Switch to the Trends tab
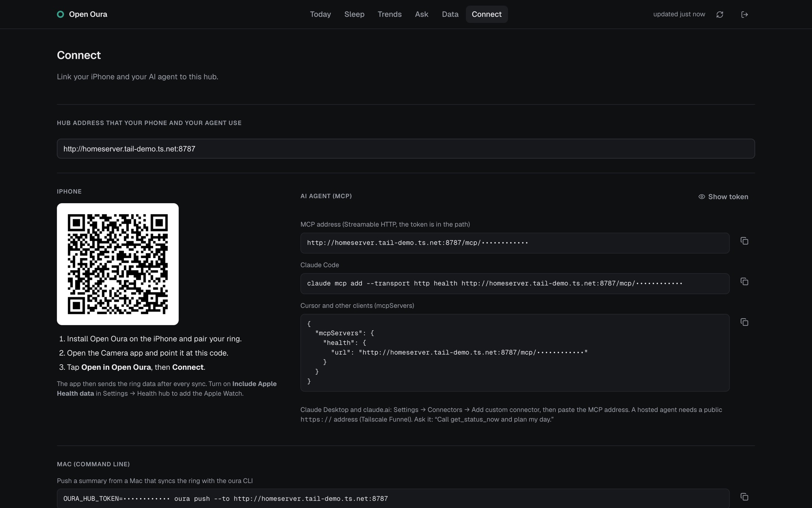The width and height of the screenshot is (812, 508). (390, 14)
